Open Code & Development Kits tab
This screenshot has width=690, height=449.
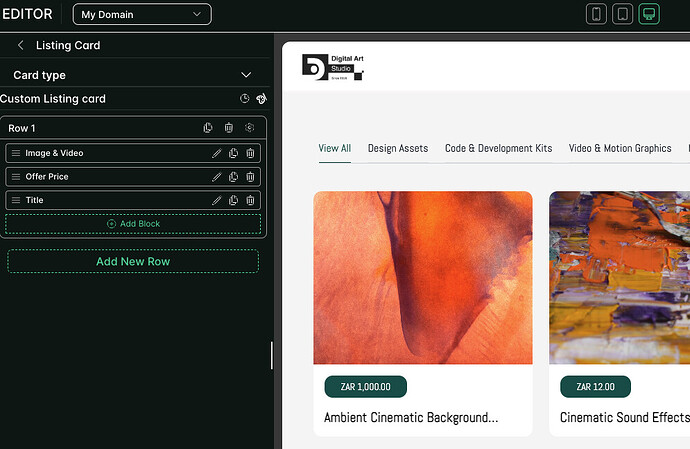(498, 148)
